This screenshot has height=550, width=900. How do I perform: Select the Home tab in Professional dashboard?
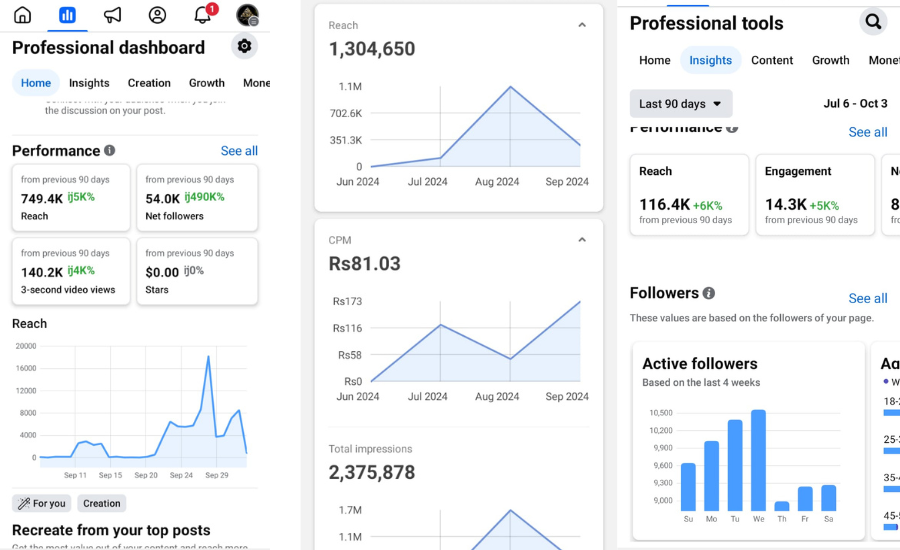[x=36, y=83]
